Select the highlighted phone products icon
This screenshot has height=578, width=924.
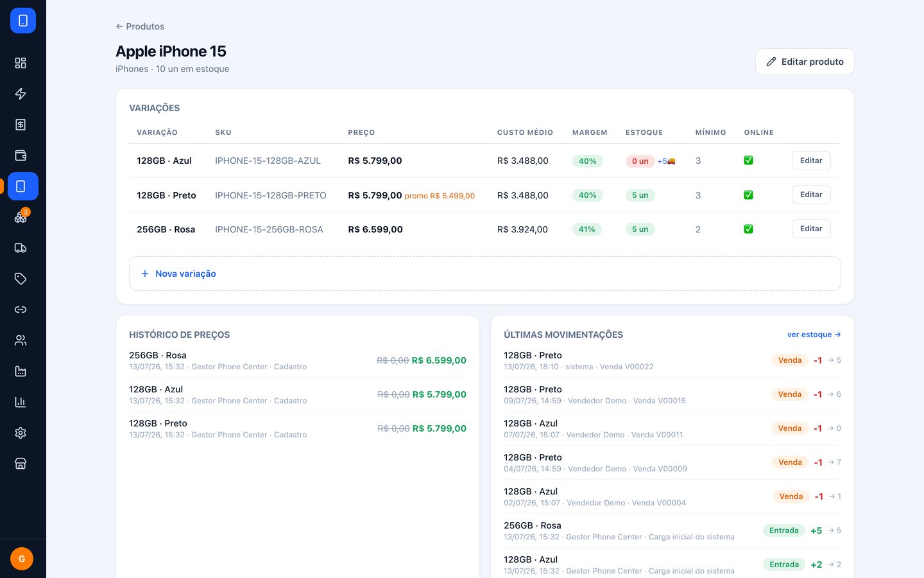23,186
